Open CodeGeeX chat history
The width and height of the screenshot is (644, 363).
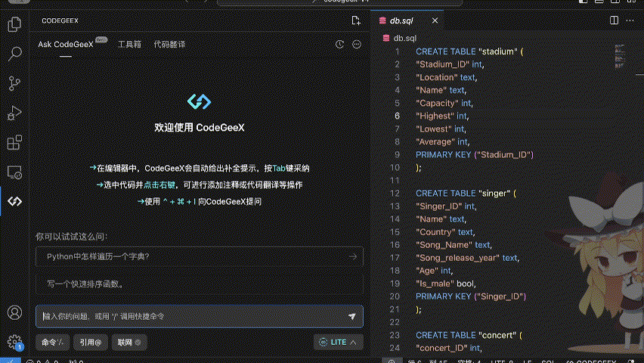coord(339,45)
